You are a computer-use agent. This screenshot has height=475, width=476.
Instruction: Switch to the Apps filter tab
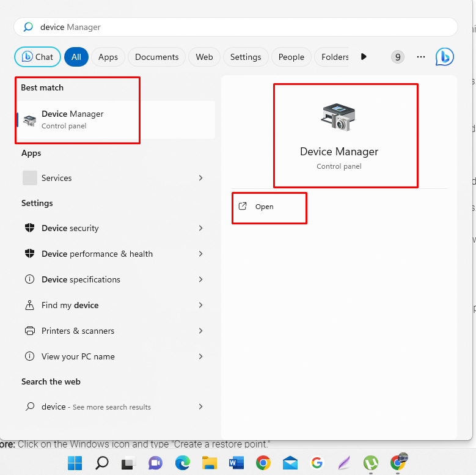point(108,57)
